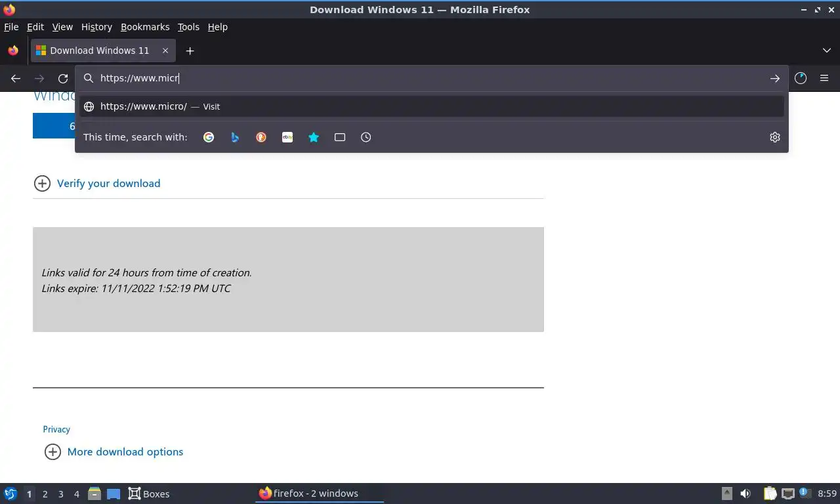The image size is (840, 504).
Task: Open the Tools menu
Action: pyautogui.click(x=188, y=27)
